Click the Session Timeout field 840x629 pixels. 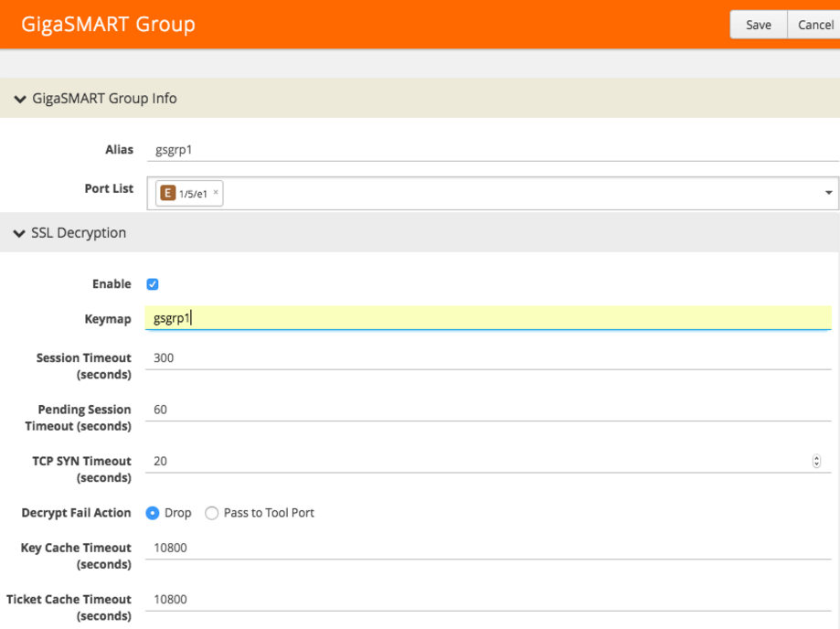[x=494, y=357]
